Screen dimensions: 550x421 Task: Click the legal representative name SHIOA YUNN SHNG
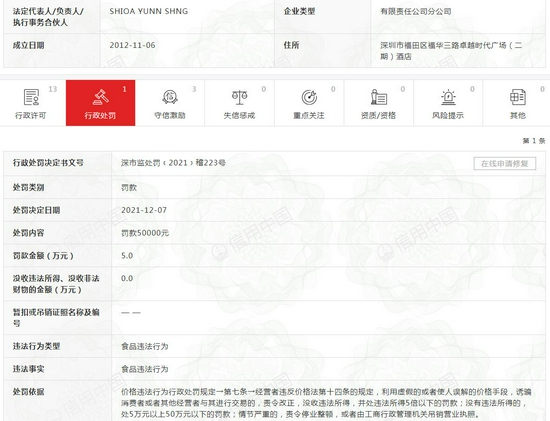(x=149, y=11)
